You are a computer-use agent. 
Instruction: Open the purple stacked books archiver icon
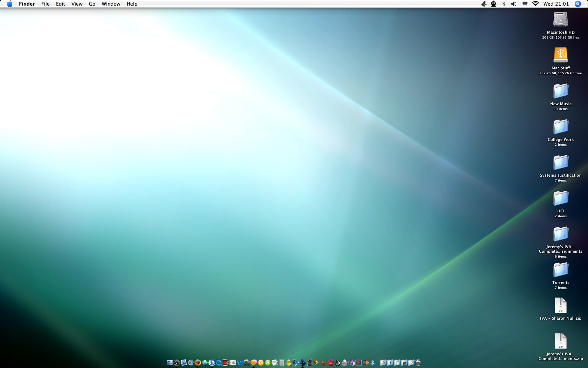pyautogui.click(x=351, y=363)
